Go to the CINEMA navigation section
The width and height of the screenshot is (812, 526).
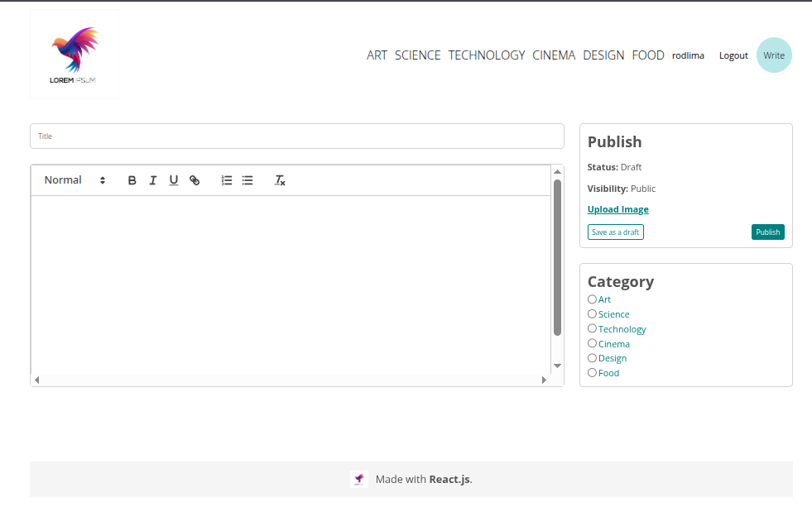click(553, 55)
